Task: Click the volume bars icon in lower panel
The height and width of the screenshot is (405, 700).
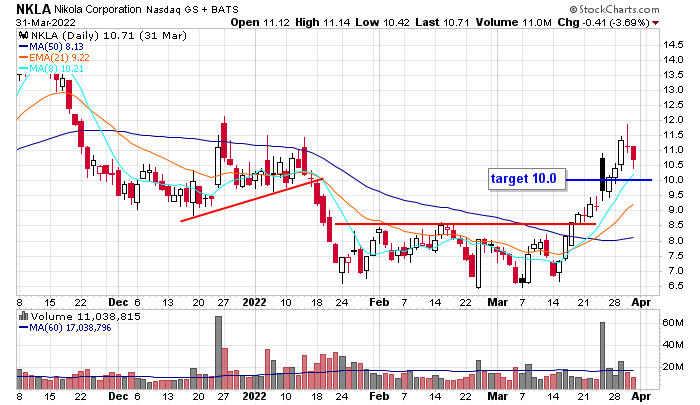Action: click(x=23, y=317)
